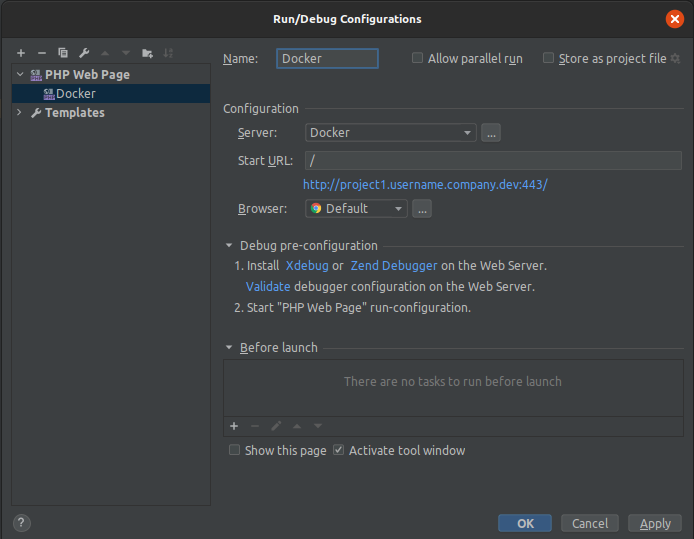Enable Store as project file
Viewport: 694px width, 539px height.
548,58
